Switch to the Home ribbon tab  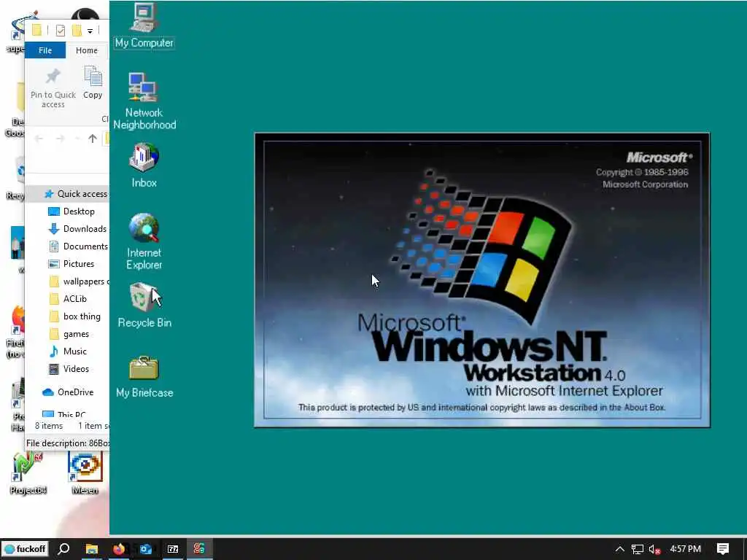pyautogui.click(x=86, y=50)
